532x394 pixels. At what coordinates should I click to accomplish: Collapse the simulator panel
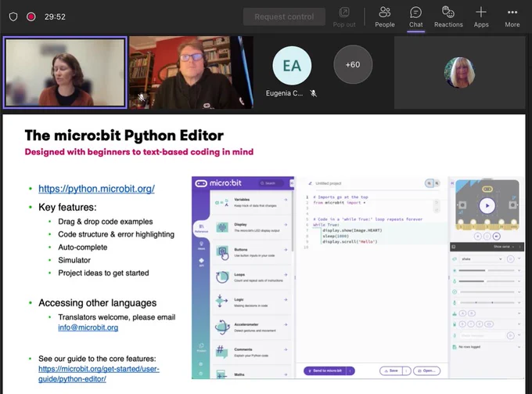click(452, 183)
